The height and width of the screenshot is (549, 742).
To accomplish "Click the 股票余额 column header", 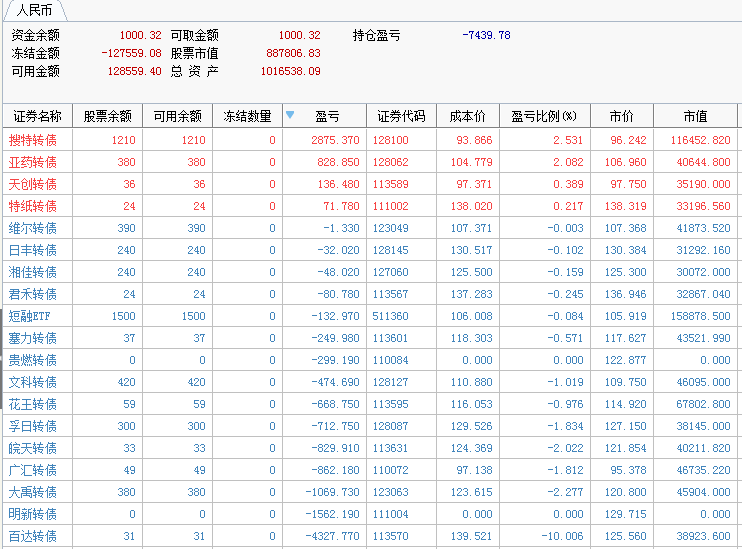I will (x=107, y=116).
